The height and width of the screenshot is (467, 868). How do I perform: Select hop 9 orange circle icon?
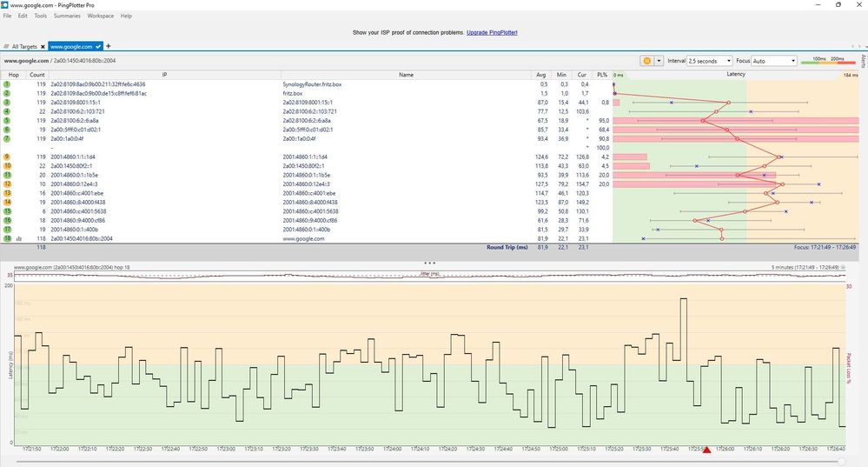7,157
